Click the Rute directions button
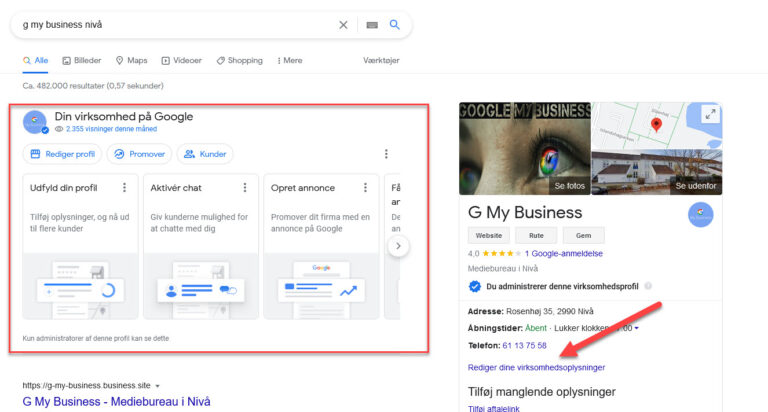Screen dimensions: 768x412 click(x=536, y=236)
